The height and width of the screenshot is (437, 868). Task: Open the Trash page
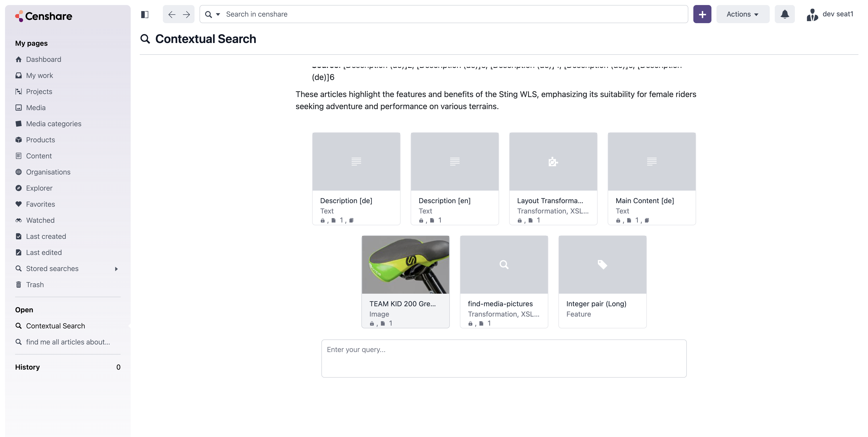coord(35,285)
